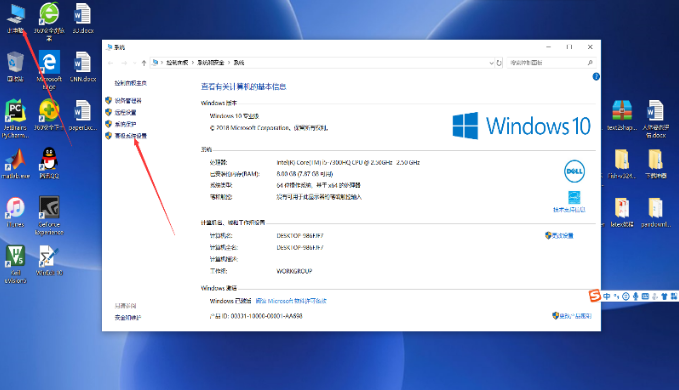Open Control Panel Home link

(131, 83)
